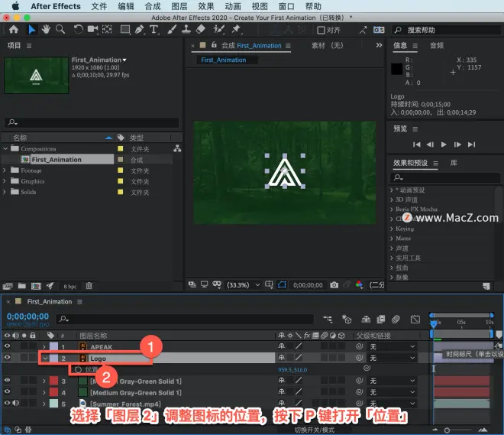Select the Pen tool
This screenshot has width=504, height=435.
click(x=140, y=30)
